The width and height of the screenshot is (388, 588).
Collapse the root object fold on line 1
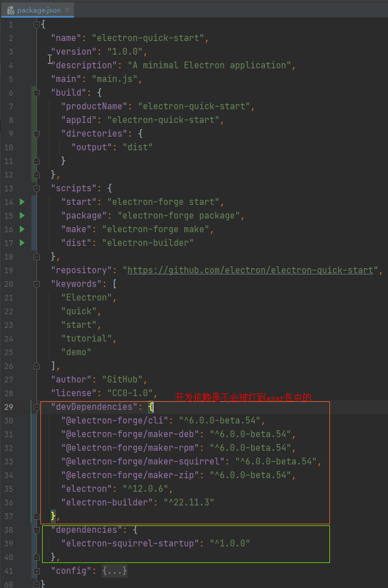36,24
